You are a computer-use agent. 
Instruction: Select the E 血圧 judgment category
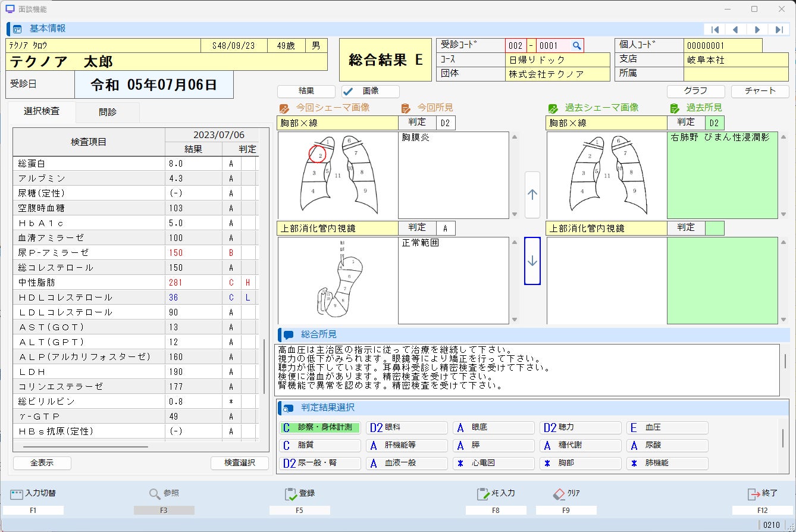click(667, 428)
